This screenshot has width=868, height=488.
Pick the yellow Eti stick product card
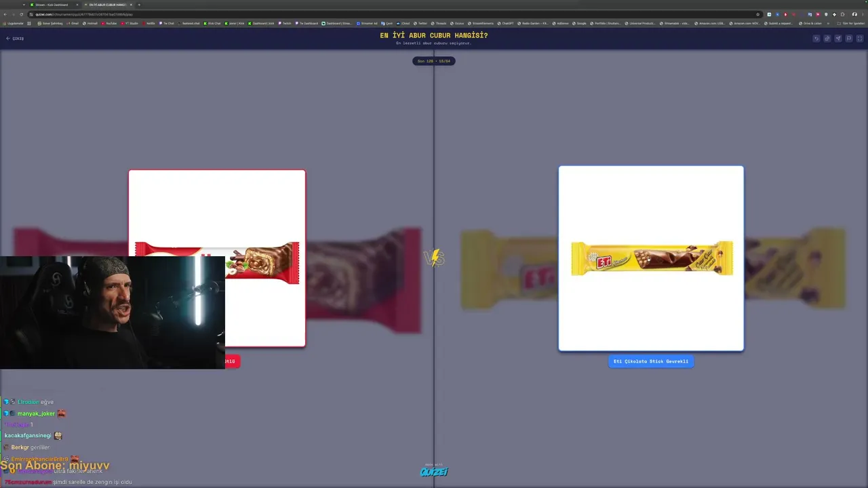(651, 258)
